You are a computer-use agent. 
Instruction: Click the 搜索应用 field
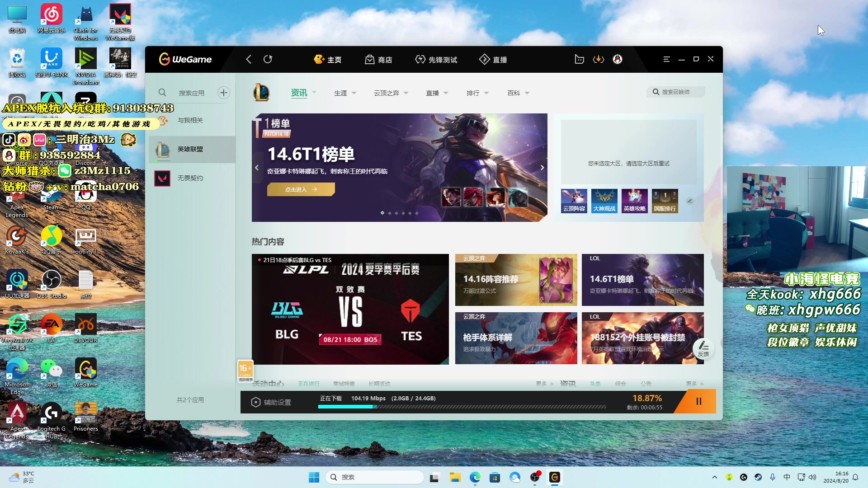pyautogui.click(x=191, y=93)
